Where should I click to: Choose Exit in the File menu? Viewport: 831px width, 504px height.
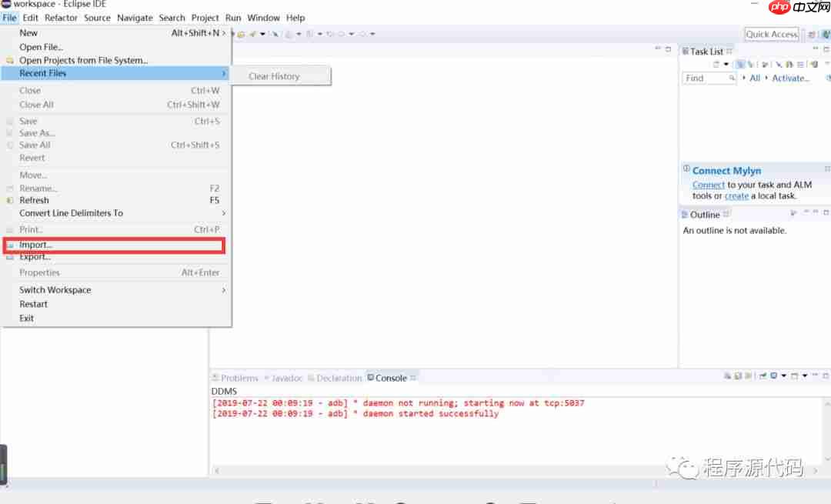[x=115, y=318]
